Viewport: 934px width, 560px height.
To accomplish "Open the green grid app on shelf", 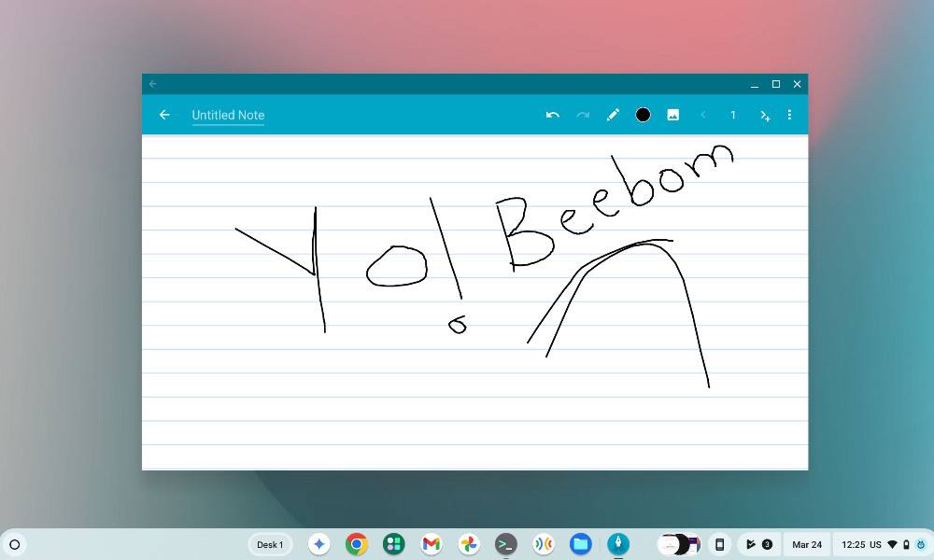I will [394, 544].
